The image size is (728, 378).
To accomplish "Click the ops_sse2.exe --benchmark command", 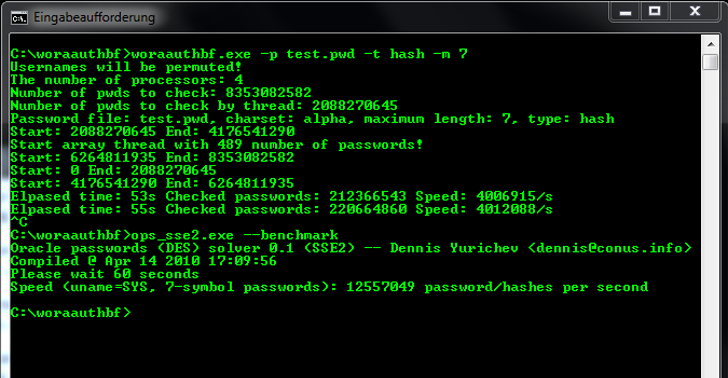I will pos(234,235).
